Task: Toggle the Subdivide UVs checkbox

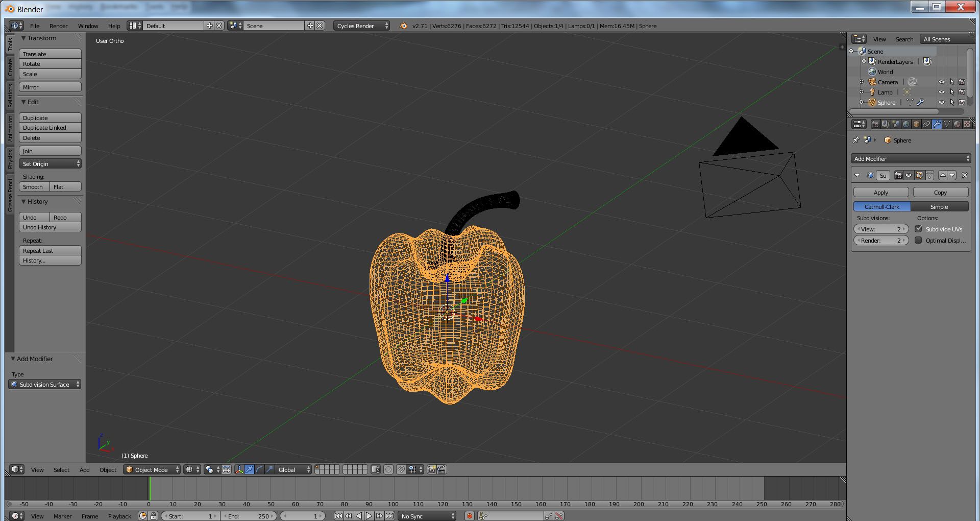Action: tap(918, 229)
